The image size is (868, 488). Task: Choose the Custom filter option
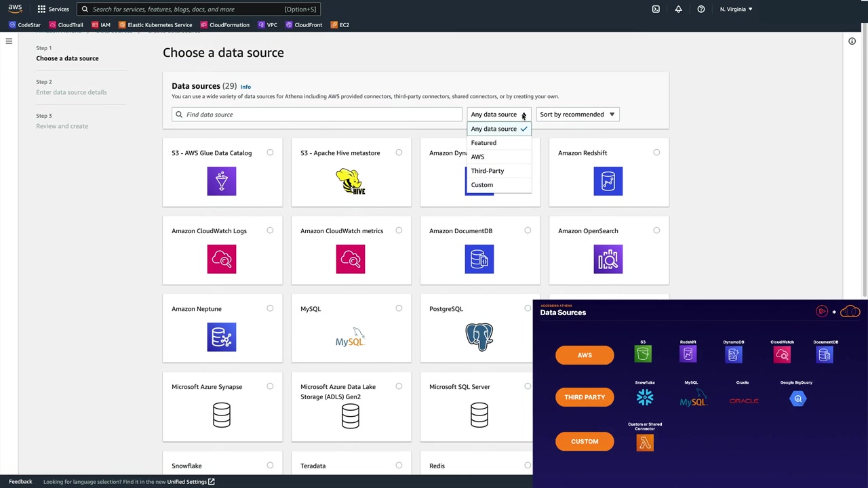pos(499,185)
